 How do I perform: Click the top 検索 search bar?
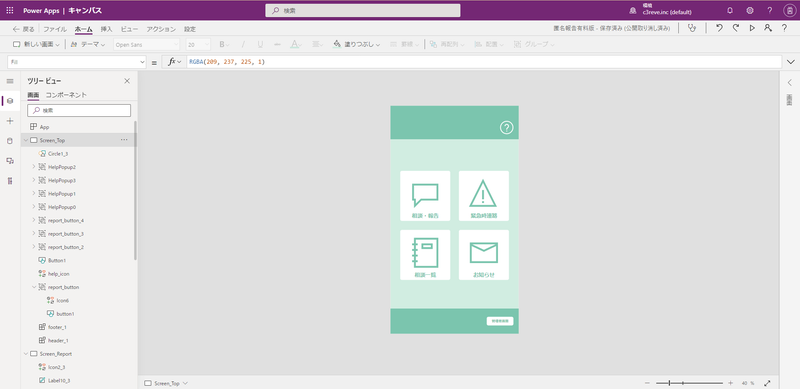pos(363,10)
